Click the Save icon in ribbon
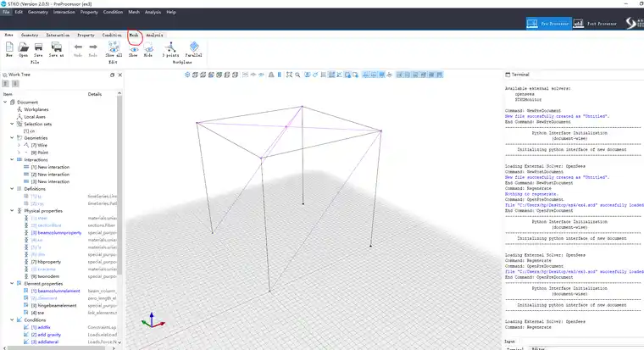644x350 pixels. [38, 47]
